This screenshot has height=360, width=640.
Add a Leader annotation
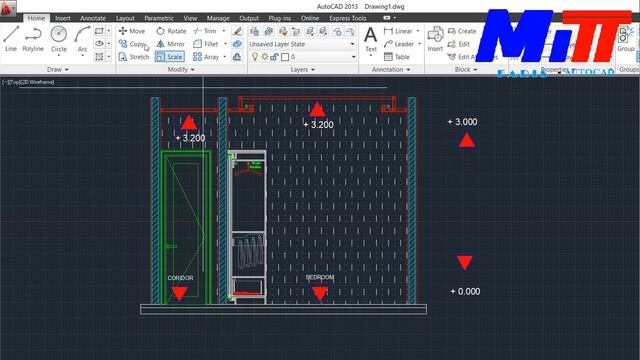(x=399, y=44)
